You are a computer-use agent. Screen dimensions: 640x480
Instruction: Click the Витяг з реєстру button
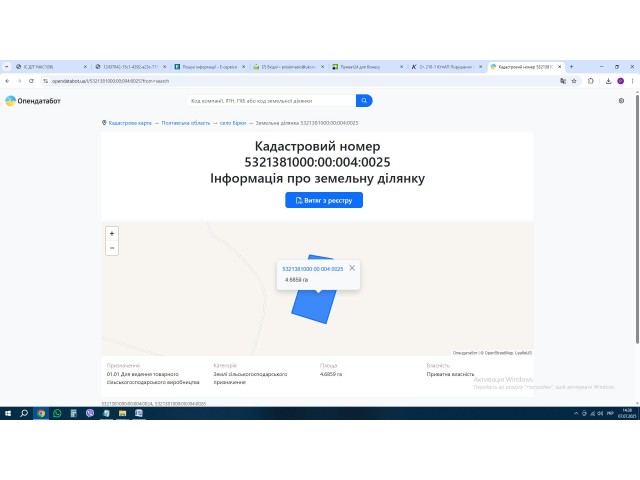point(324,200)
